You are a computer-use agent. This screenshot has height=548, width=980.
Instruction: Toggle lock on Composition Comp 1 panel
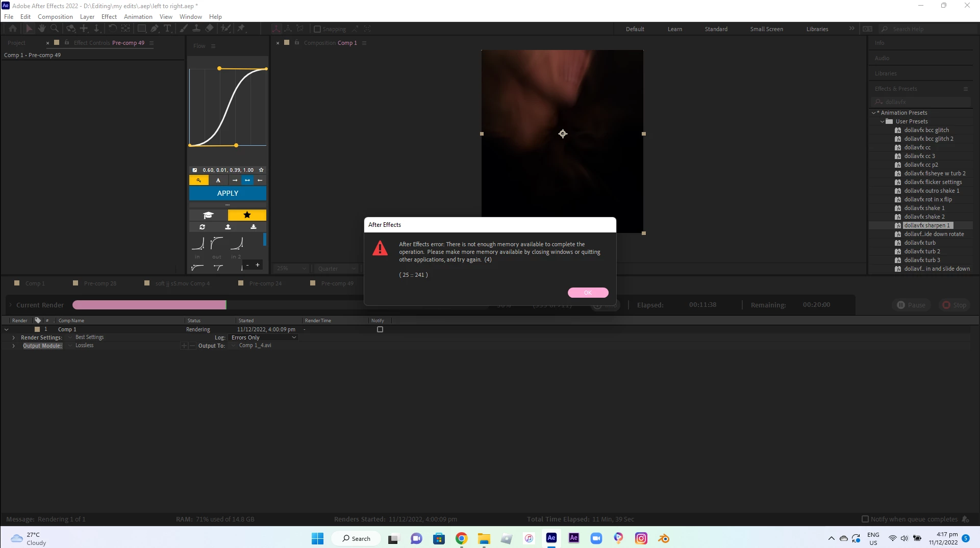297,42
